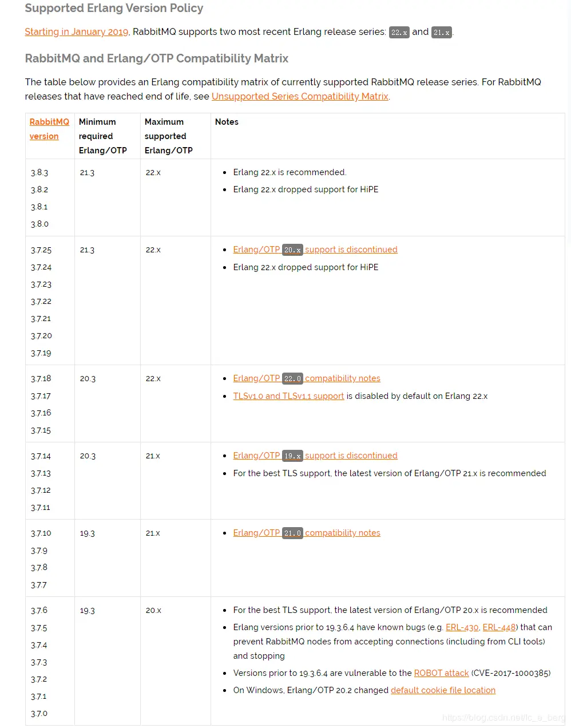Click minimum Erlang 20.3 in the 3.7.18 row

pyautogui.click(x=88, y=379)
